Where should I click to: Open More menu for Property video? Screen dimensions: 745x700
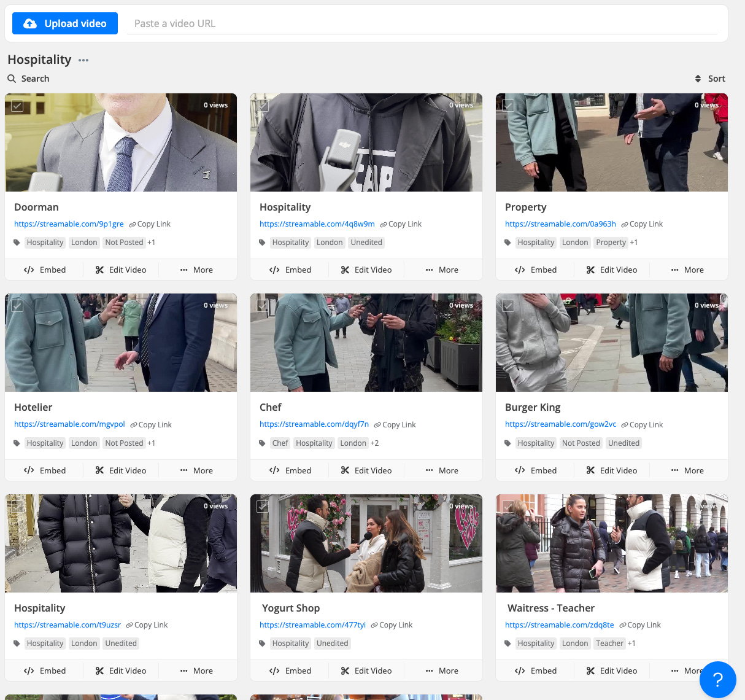point(687,270)
